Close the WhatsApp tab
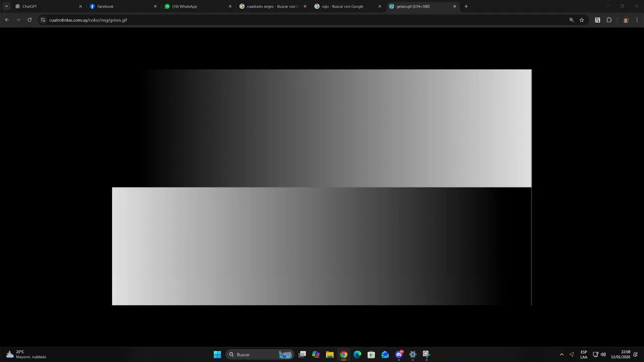Viewport: 644px width, 362px height. coord(230,7)
